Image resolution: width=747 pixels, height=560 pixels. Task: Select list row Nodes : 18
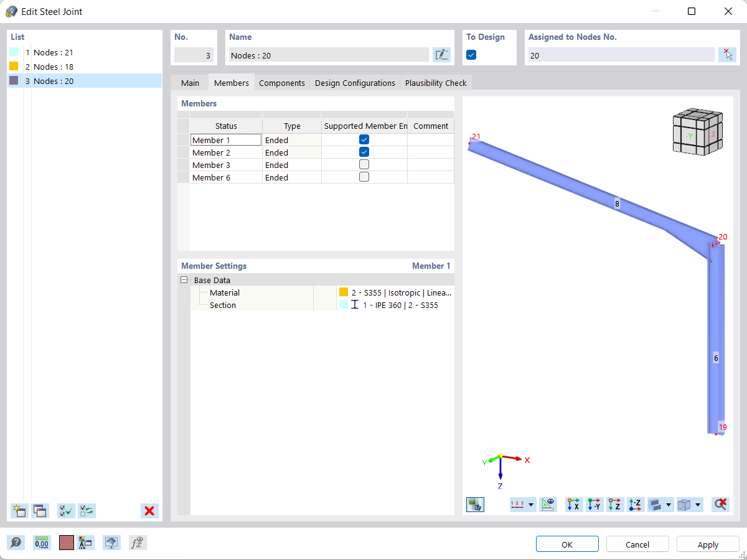click(85, 67)
